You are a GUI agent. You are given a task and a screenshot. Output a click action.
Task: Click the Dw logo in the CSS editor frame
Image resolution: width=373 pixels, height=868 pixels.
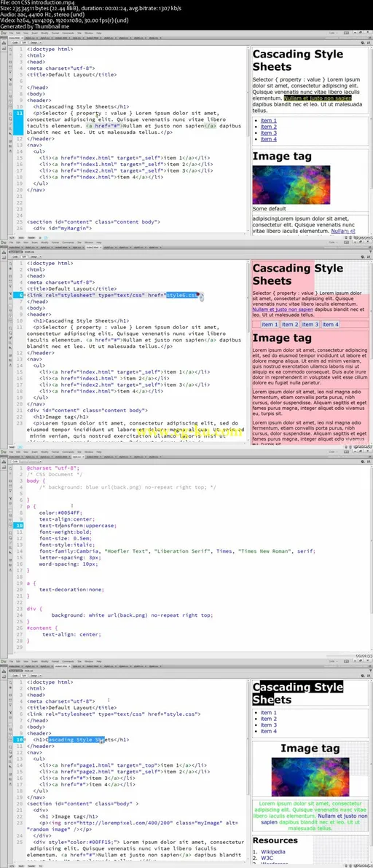[4, 451]
